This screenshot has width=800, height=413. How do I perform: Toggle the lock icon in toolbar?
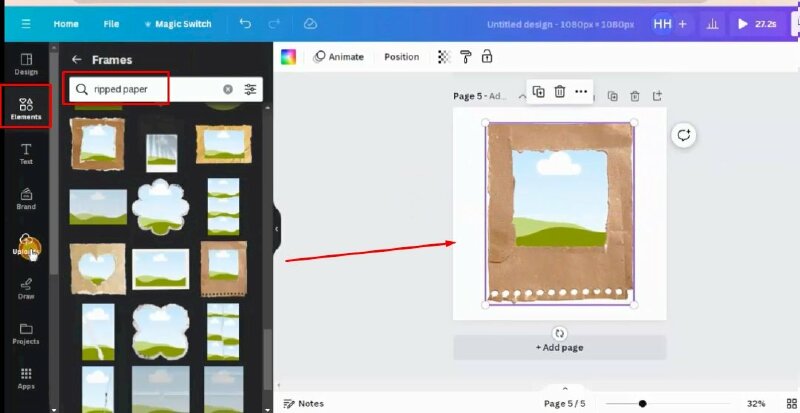[487, 57]
